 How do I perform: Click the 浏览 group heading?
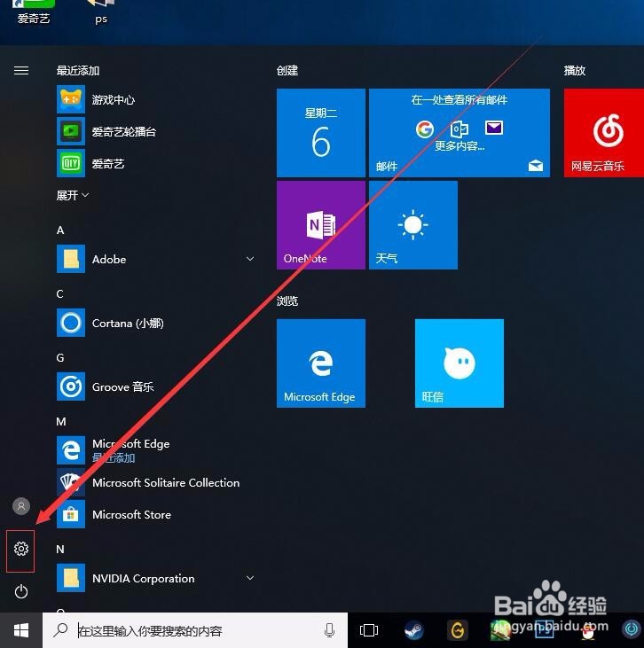pyautogui.click(x=287, y=301)
